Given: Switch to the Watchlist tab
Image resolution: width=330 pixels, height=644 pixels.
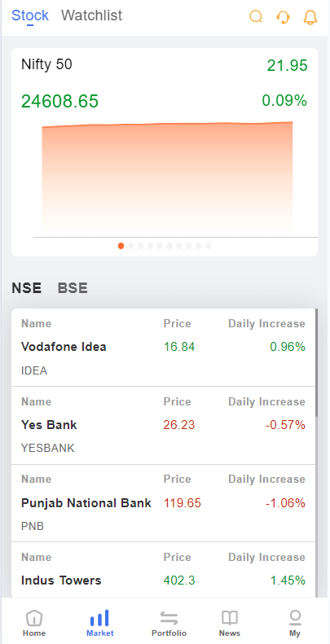Looking at the screenshot, I should [x=91, y=15].
